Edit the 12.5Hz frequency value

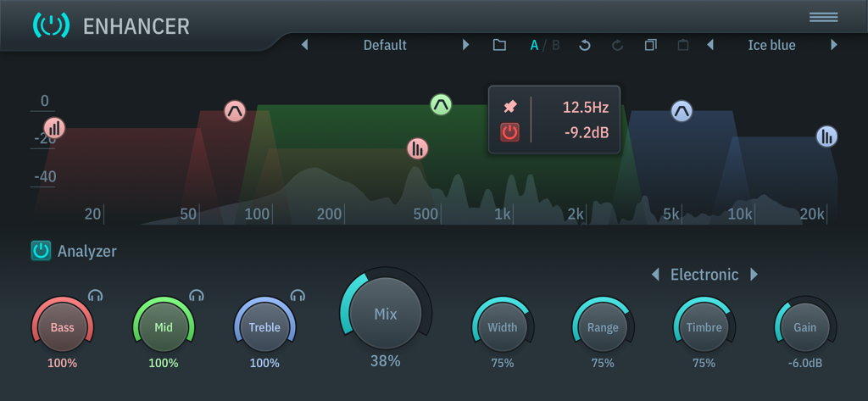(586, 108)
